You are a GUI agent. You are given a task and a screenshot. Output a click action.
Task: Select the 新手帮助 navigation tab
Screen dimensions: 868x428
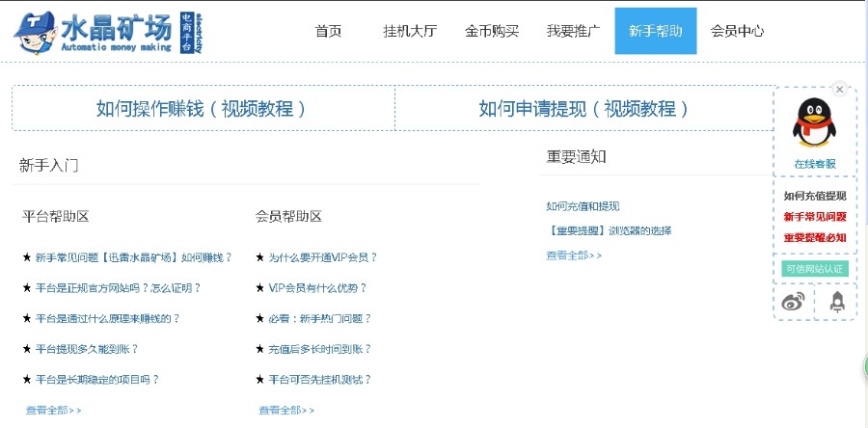(656, 31)
